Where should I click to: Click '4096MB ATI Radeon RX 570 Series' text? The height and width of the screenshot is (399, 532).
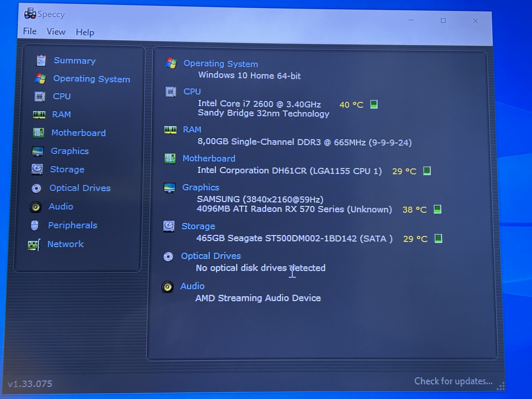(x=270, y=209)
